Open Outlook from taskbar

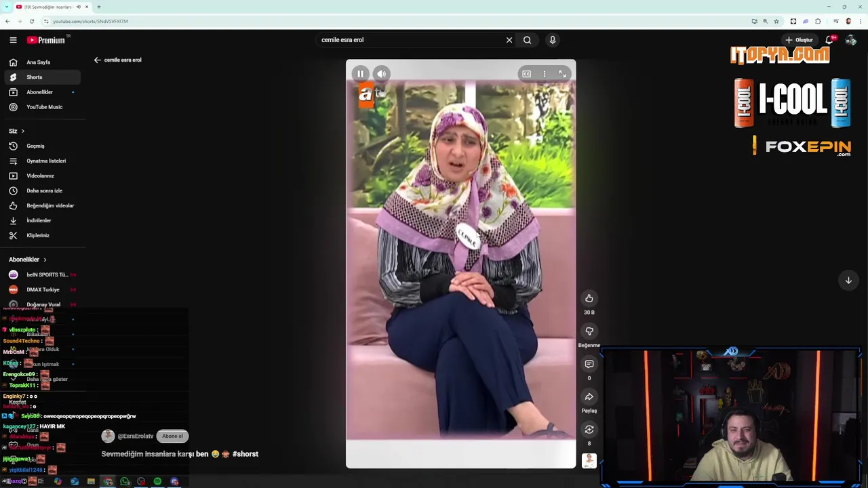pos(75,481)
